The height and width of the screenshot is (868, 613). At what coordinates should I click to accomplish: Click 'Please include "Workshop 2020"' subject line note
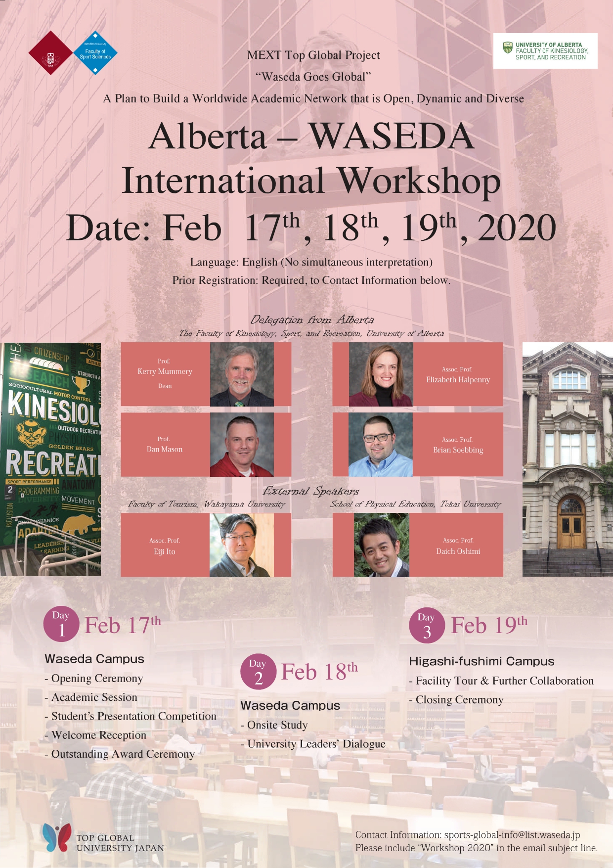[477, 848]
